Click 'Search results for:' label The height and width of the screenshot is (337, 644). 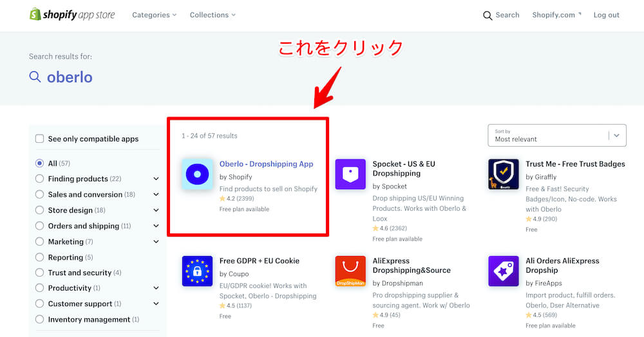[x=61, y=57]
